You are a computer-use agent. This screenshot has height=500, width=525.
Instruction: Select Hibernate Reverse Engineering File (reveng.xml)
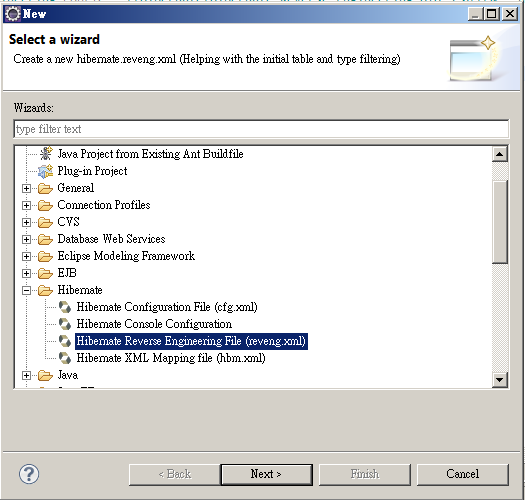pyautogui.click(x=191, y=341)
